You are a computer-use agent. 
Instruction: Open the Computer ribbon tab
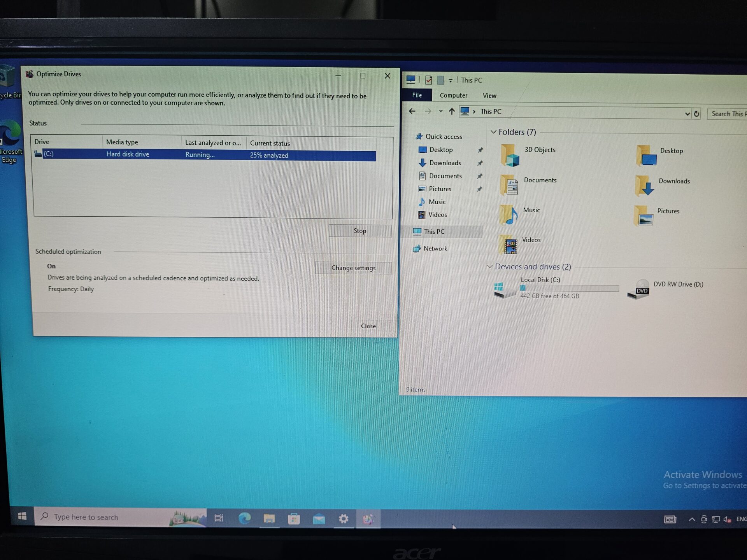[x=453, y=95]
